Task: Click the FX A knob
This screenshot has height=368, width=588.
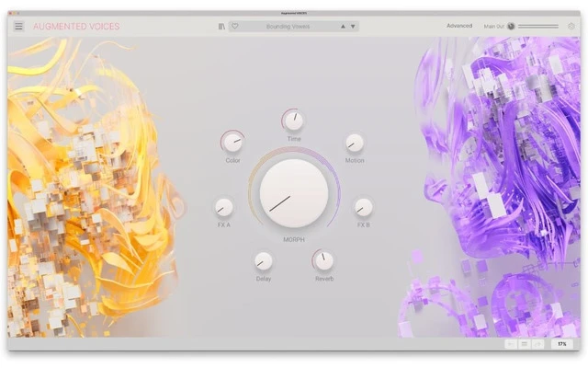Action: click(x=224, y=207)
